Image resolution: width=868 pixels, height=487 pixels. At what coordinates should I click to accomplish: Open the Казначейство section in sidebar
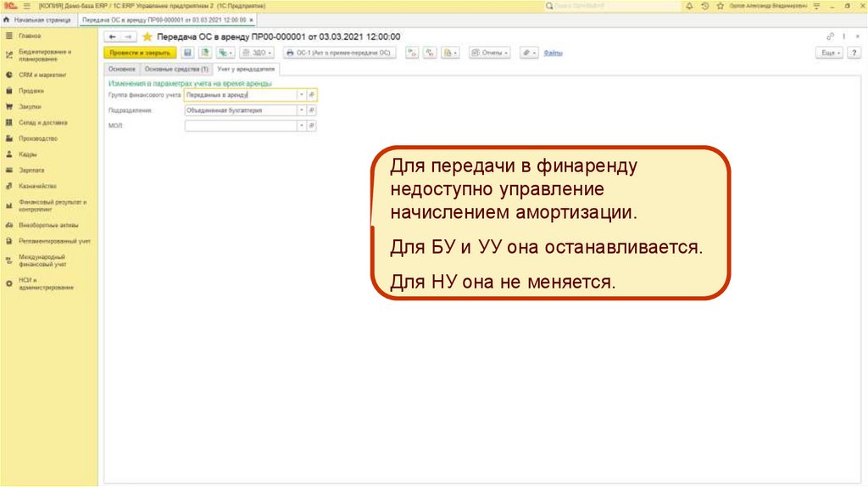tap(37, 186)
